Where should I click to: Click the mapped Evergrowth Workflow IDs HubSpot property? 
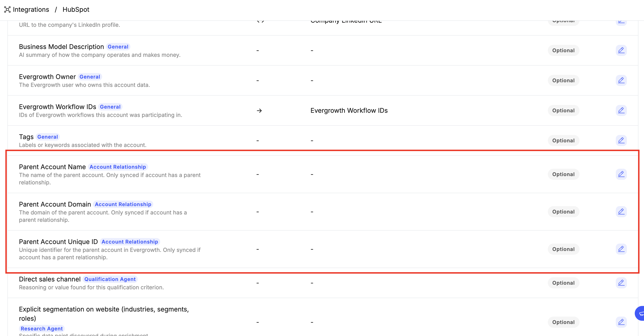349,110
